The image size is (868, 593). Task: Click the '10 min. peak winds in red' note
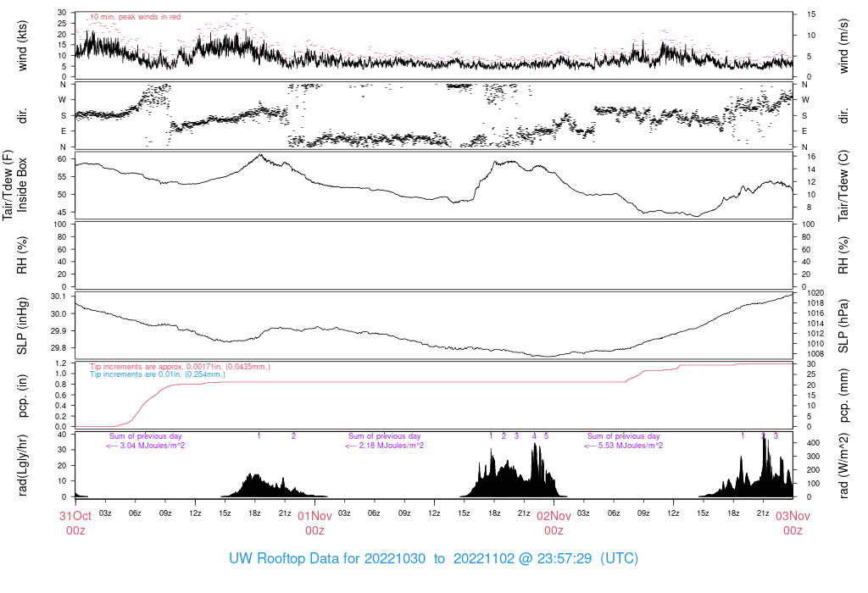[x=136, y=17]
